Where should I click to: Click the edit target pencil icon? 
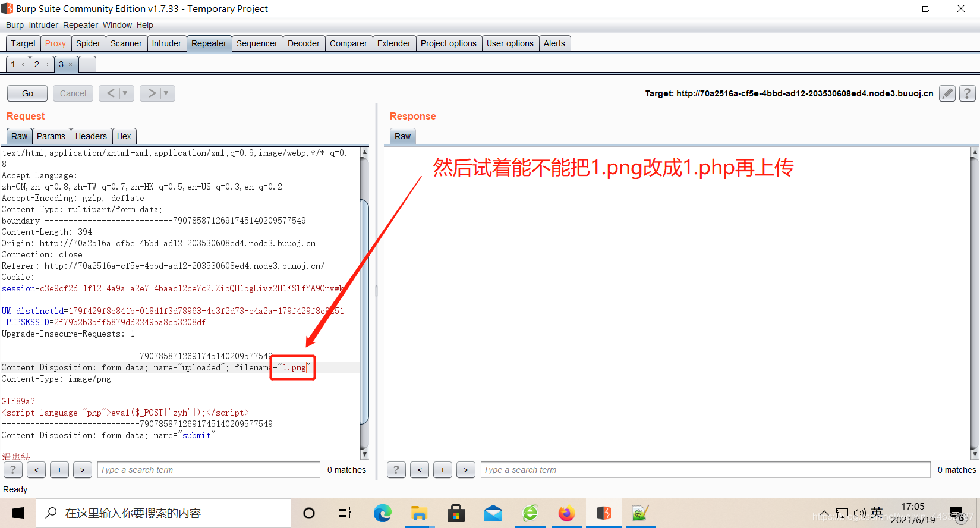[x=947, y=93]
